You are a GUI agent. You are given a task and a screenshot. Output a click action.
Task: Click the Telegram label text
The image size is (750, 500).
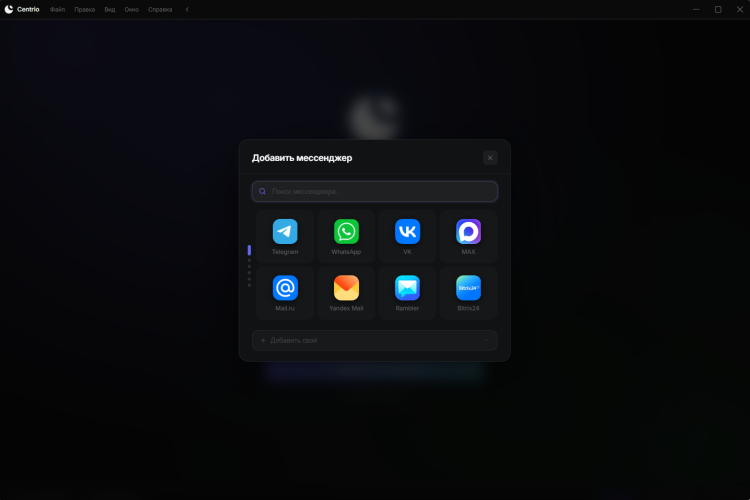(285, 252)
